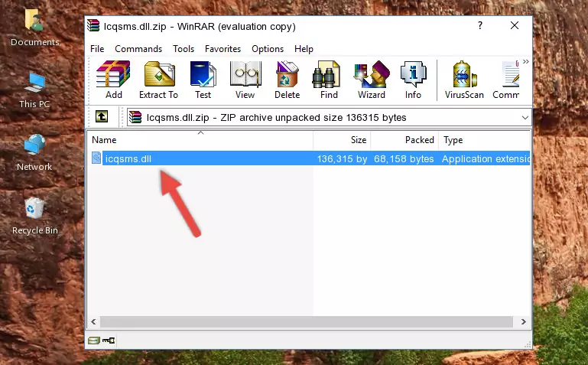Viewport: 588px width, 365px height.
Task: Open the Documents desktop folder
Action: (x=34, y=28)
